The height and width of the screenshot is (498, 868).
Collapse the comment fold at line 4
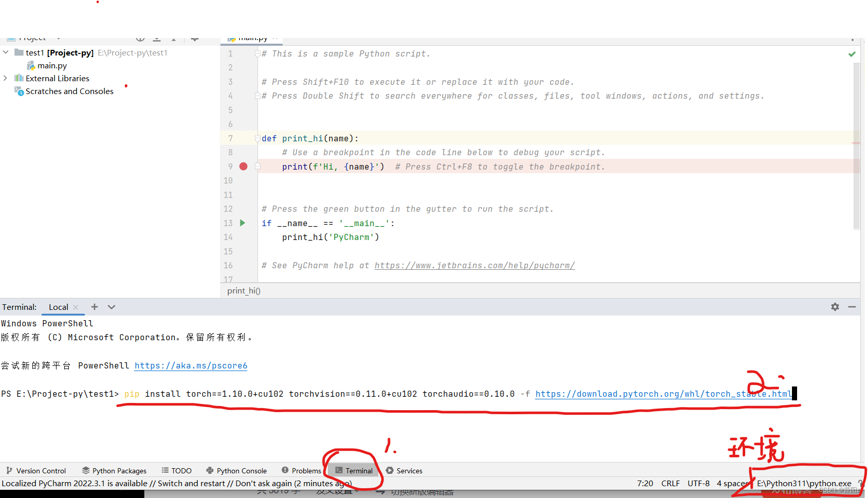(257, 96)
